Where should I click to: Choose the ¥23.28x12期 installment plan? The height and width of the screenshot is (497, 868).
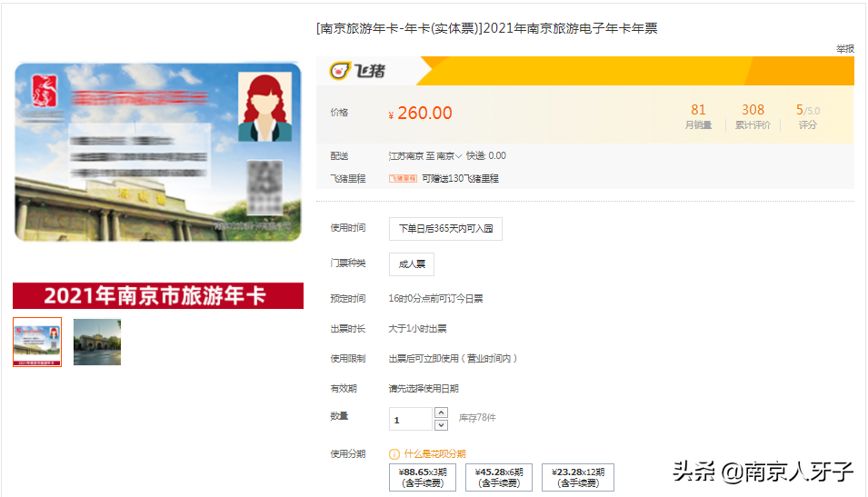[x=578, y=477]
